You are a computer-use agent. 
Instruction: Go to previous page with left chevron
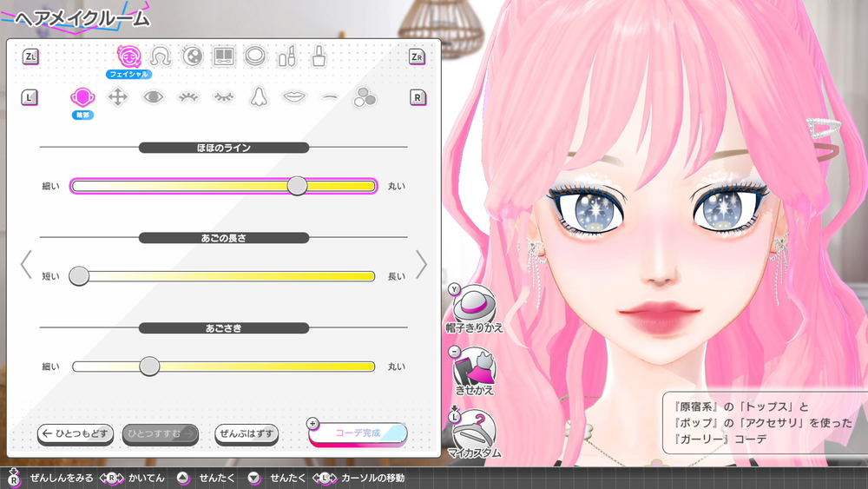coord(26,264)
